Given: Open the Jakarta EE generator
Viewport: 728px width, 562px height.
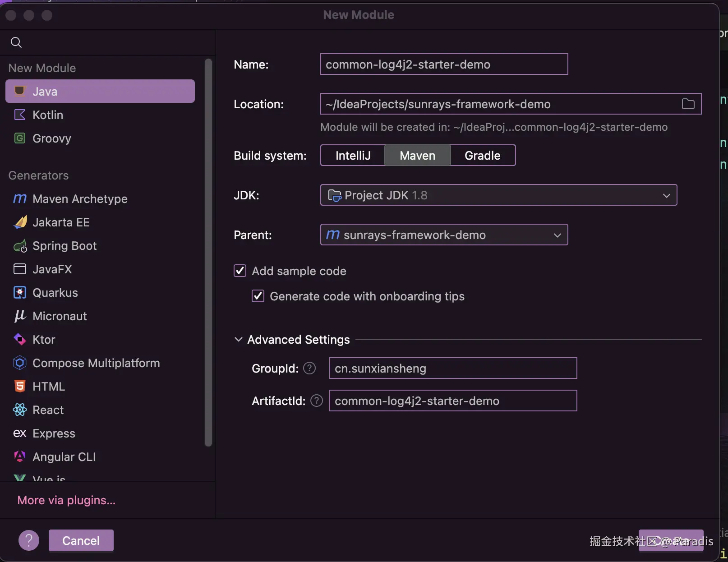Looking at the screenshot, I should (x=61, y=222).
